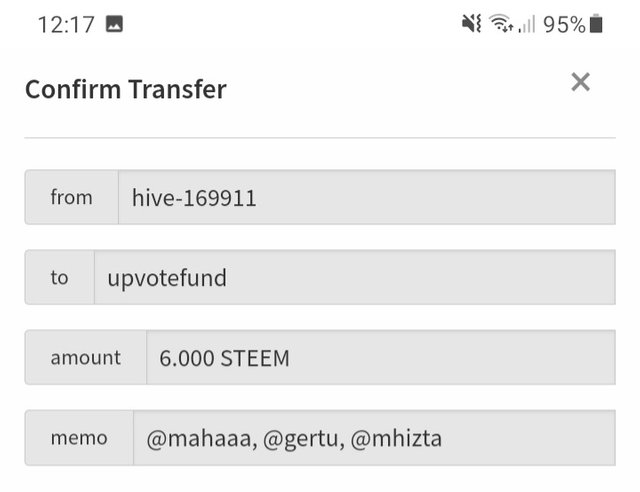This screenshot has height=492, width=640.
Task: Click @mhizta in the memo field
Action: (396, 439)
